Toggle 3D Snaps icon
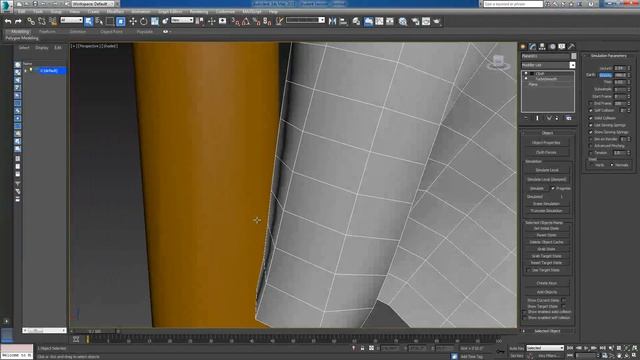The height and width of the screenshot is (360, 640). pyautogui.click(x=236, y=21)
